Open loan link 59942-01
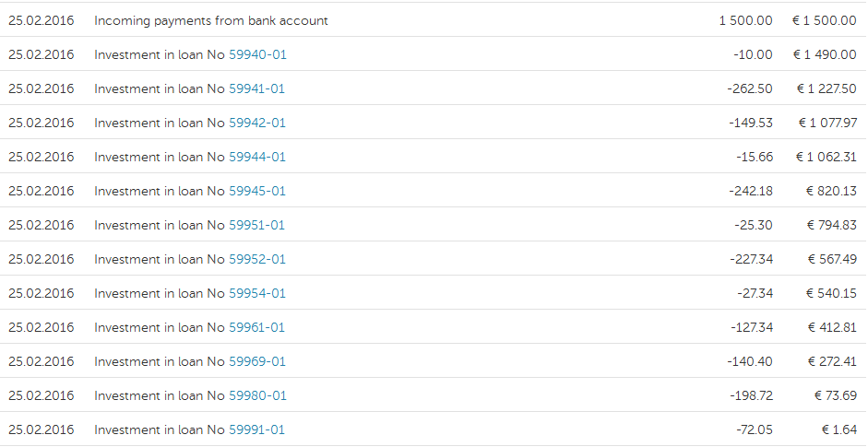This screenshot has height=447, width=868. click(257, 123)
